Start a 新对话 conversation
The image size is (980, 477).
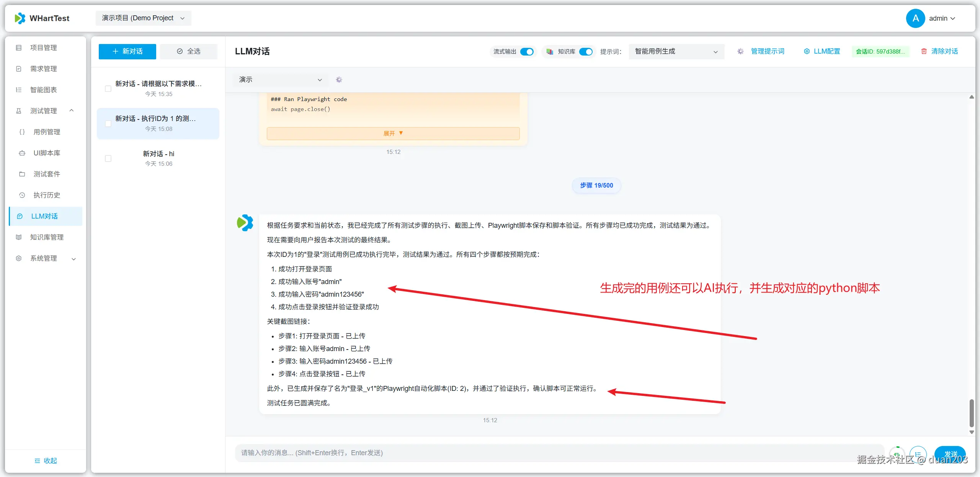pyautogui.click(x=127, y=51)
